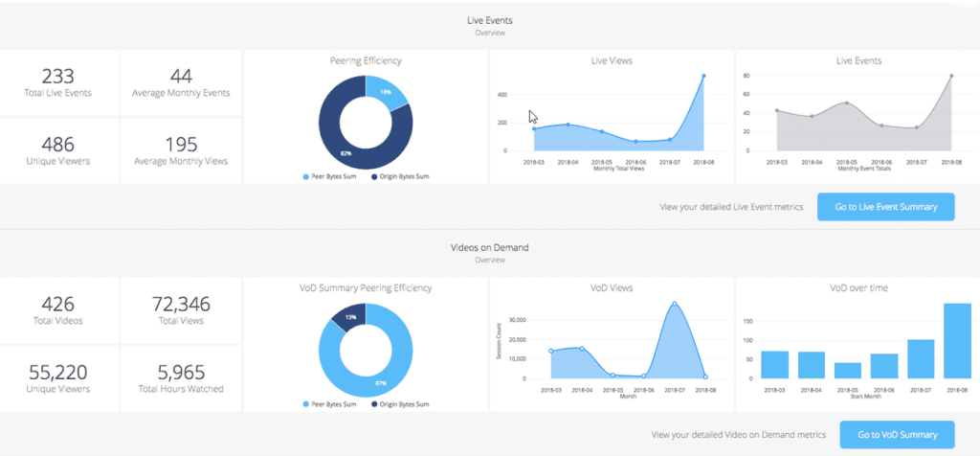Click the Average Monthly Views 195 card
980x456 pixels.
pos(180,150)
